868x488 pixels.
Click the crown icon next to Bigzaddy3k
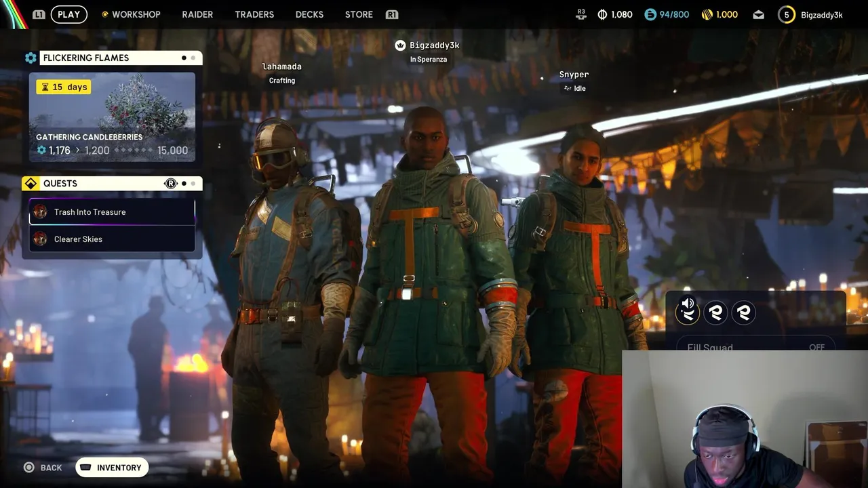coord(400,45)
